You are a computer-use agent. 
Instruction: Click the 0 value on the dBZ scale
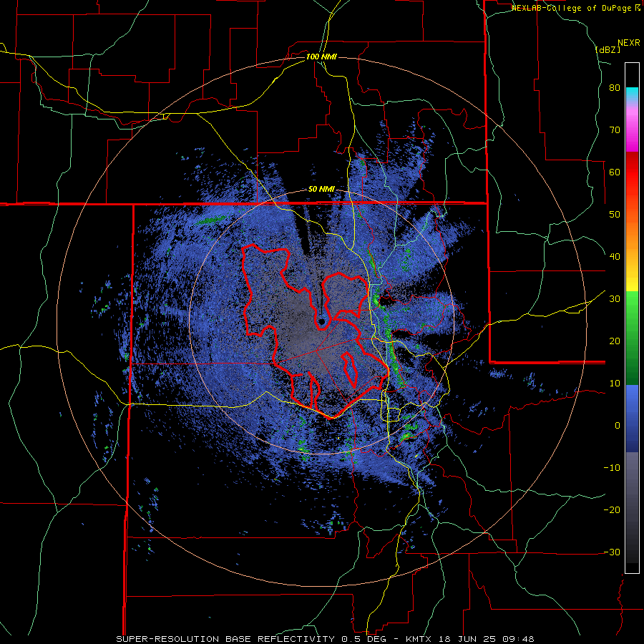pos(618,426)
